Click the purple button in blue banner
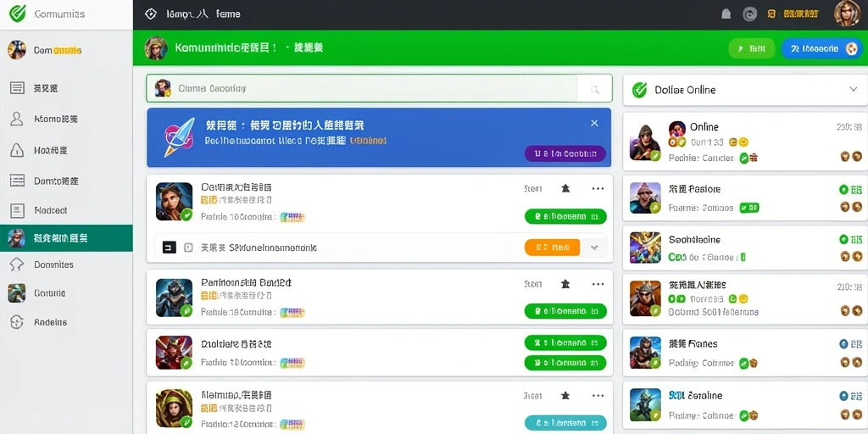This screenshot has height=434, width=868. pos(565,153)
